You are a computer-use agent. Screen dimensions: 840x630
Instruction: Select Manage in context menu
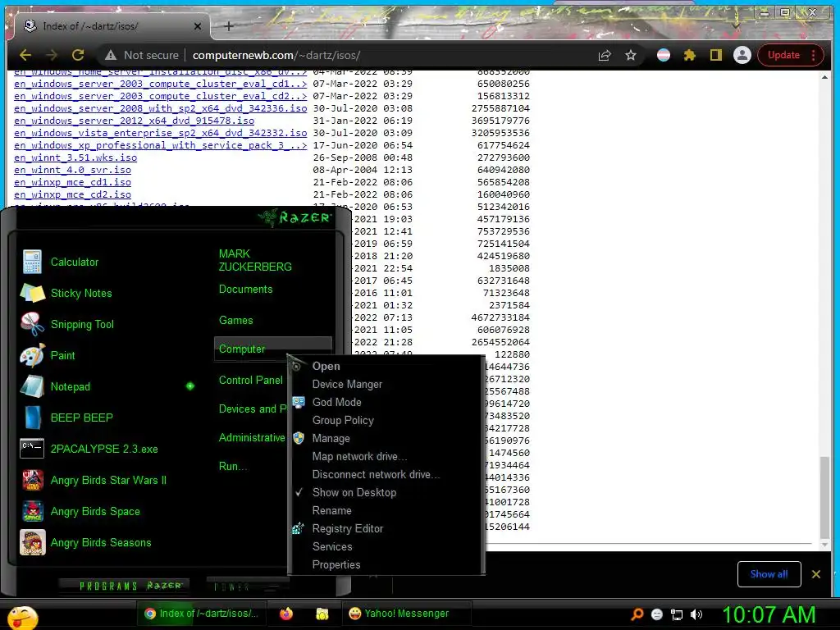pyautogui.click(x=331, y=438)
